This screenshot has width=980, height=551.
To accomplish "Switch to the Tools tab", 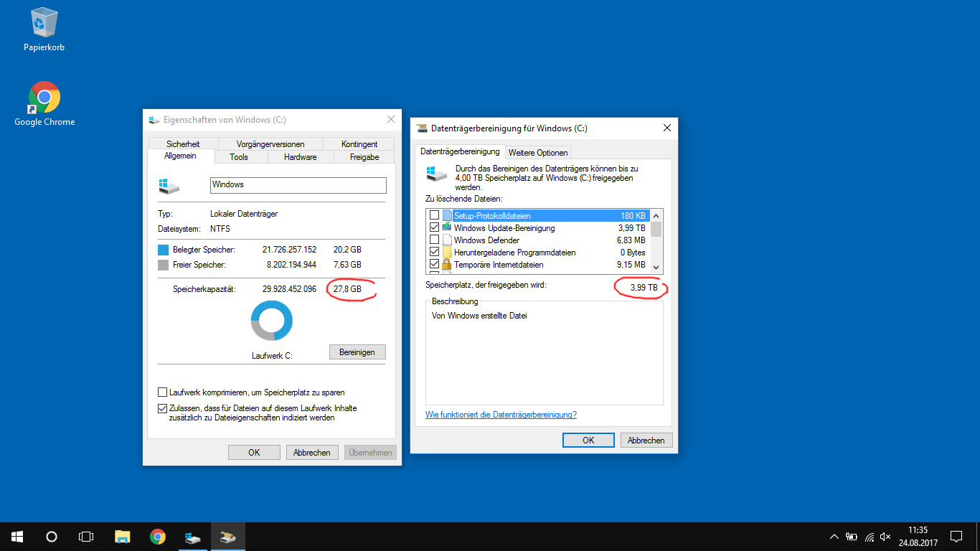I will [239, 157].
